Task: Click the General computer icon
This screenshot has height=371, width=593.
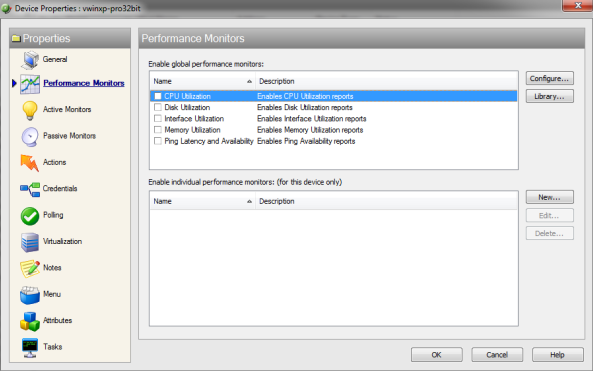Action: [x=30, y=60]
